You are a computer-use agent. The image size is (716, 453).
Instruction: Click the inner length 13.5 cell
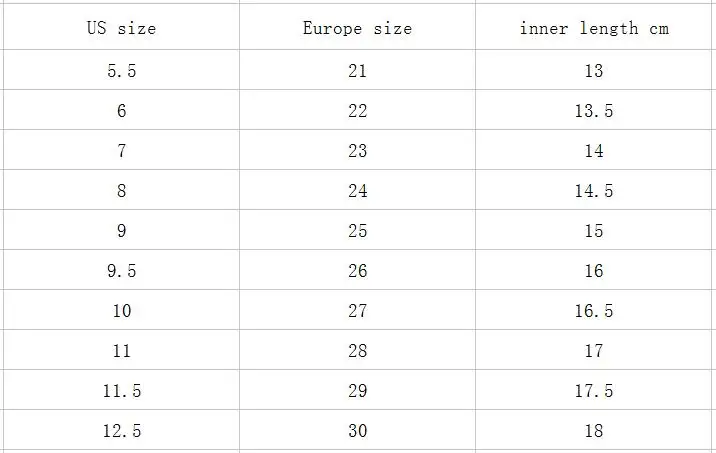[594, 110]
